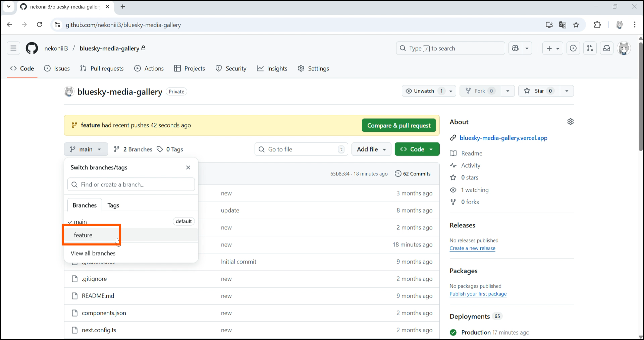Screen dimensions: 644x340
Task: Open the tab search dropdown arrow
Action: pyautogui.click(x=9, y=7)
